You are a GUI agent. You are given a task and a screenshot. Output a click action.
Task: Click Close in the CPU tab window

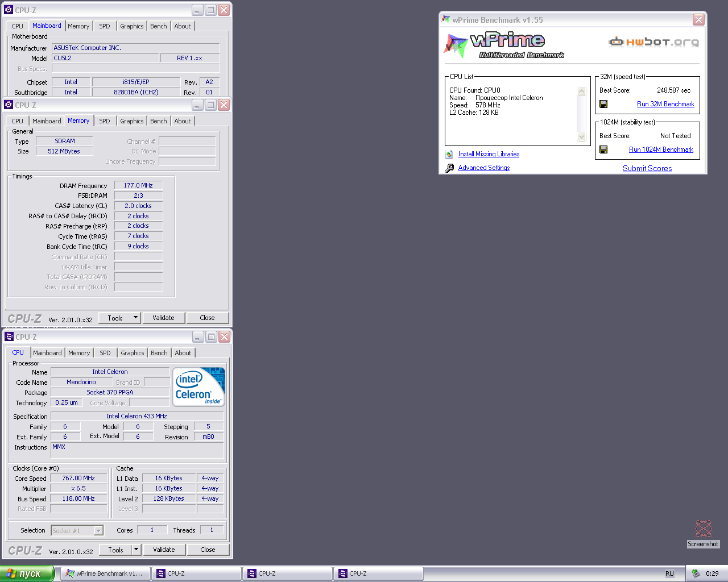pyautogui.click(x=208, y=550)
